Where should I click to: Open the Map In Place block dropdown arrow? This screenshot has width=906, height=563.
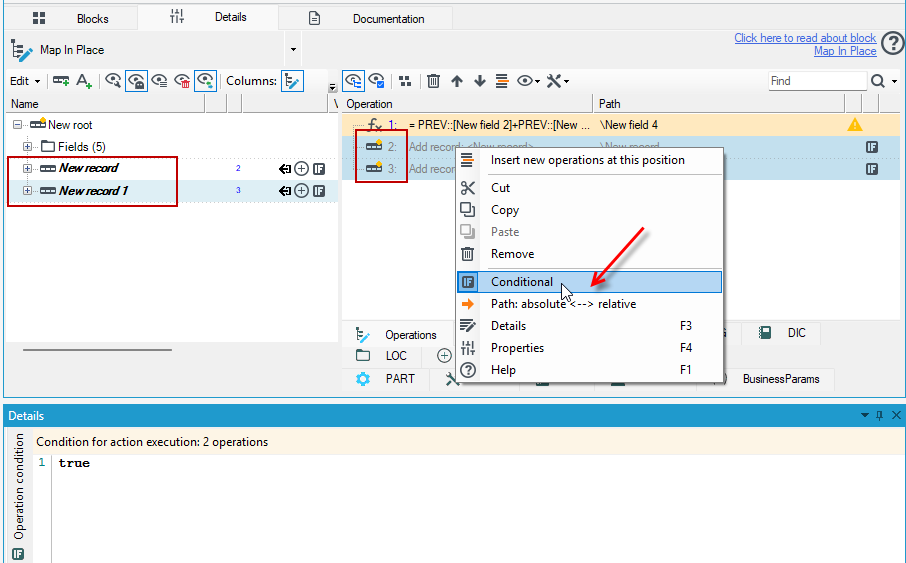293,50
